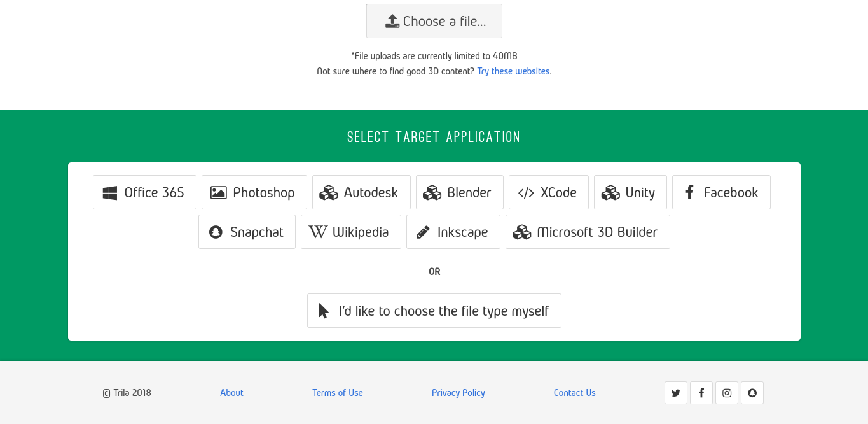Click the Twitter icon in footer
This screenshot has height=424, width=868.
[x=676, y=393]
